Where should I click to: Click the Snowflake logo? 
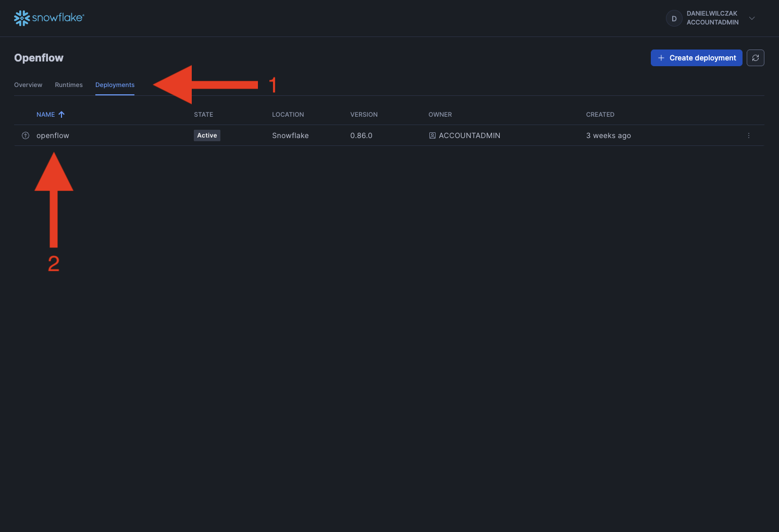coord(48,18)
